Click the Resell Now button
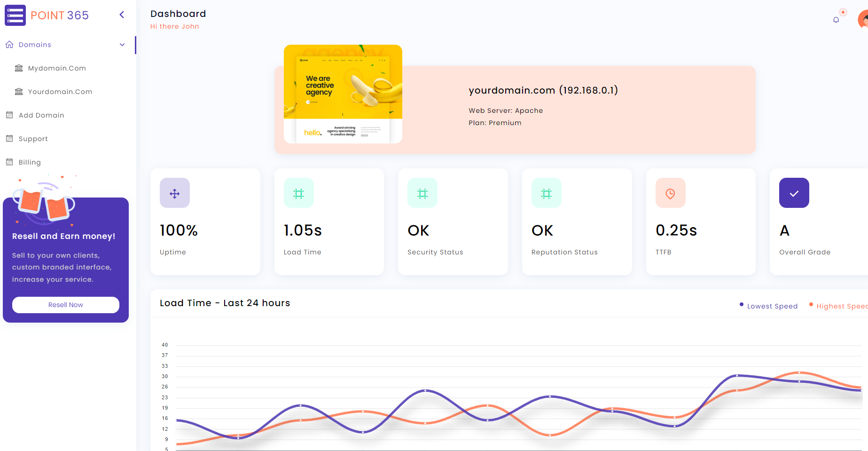The width and height of the screenshot is (868, 451). [65, 305]
